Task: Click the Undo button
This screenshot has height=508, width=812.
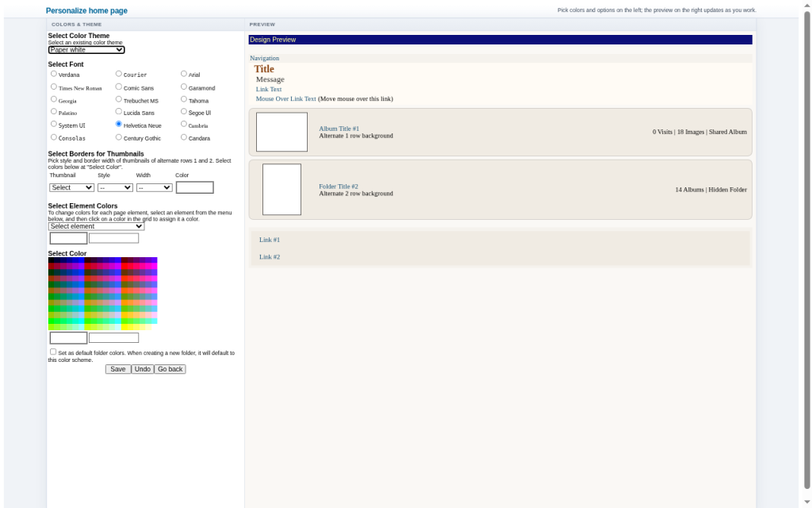Action: click(143, 369)
